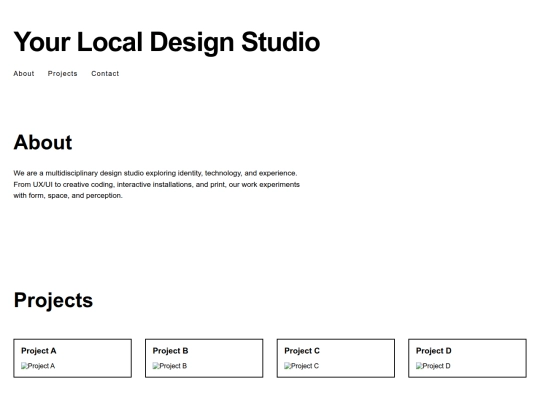The width and height of the screenshot is (540, 405).
Task: Select the Projects section heading
Action: tap(53, 300)
